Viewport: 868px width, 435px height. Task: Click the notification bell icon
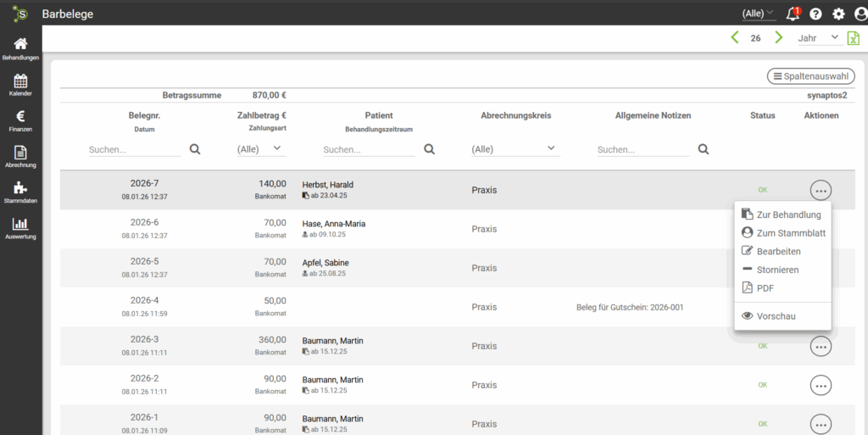[793, 14]
